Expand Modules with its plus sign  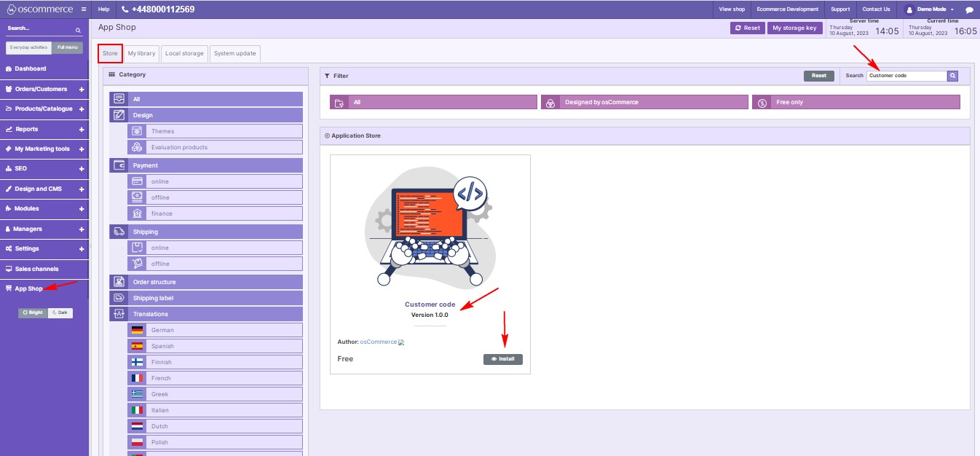pyautogui.click(x=82, y=208)
